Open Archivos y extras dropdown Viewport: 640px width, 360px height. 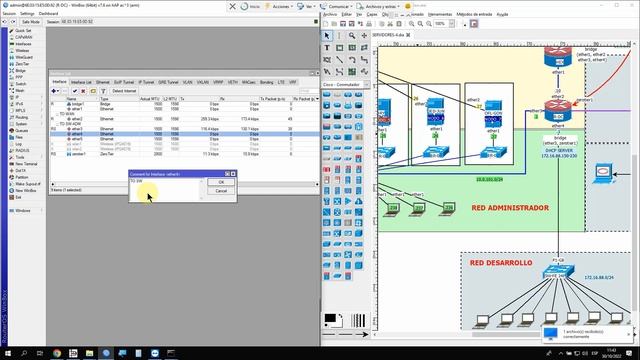tap(379, 7)
